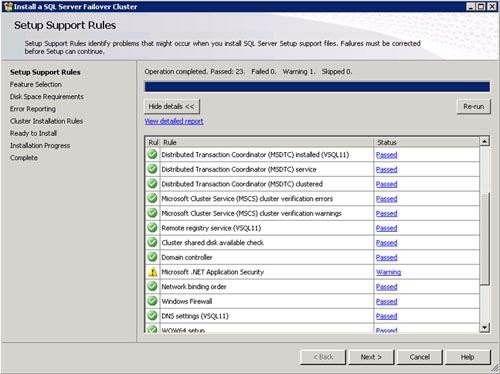
Task: Click the Help button
Action: tap(468, 357)
